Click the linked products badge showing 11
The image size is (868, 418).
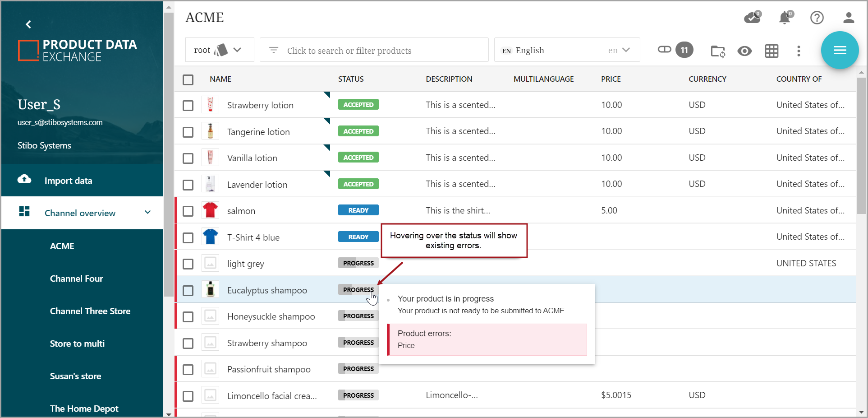coord(684,50)
